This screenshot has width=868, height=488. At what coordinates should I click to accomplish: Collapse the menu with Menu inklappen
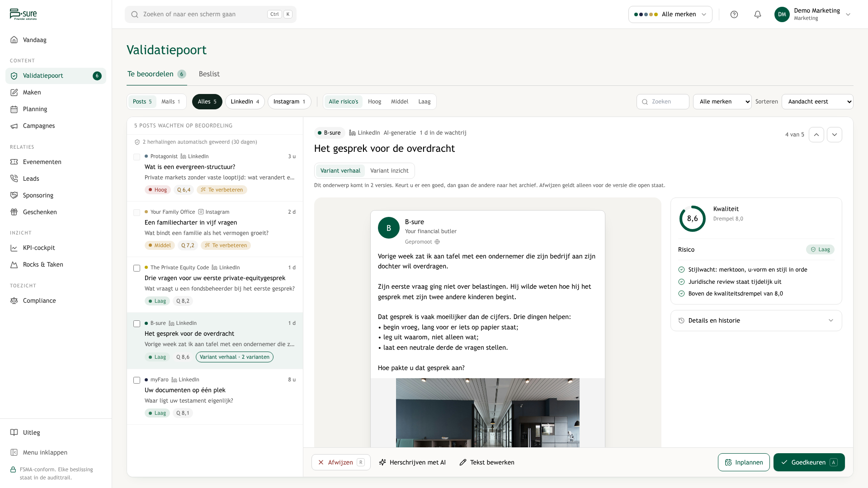[x=56, y=452]
